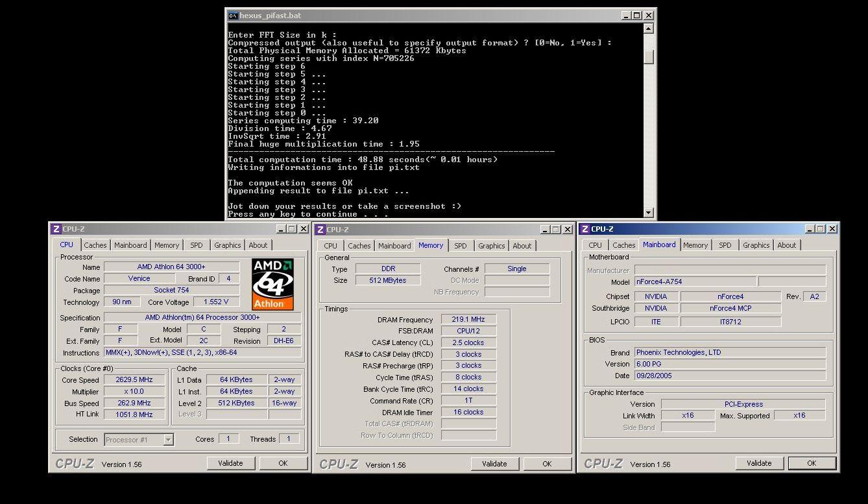Click the 09/28/2005 BIOS date field
Image resolution: width=868 pixels, height=504 pixels.
pyautogui.click(x=730, y=376)
